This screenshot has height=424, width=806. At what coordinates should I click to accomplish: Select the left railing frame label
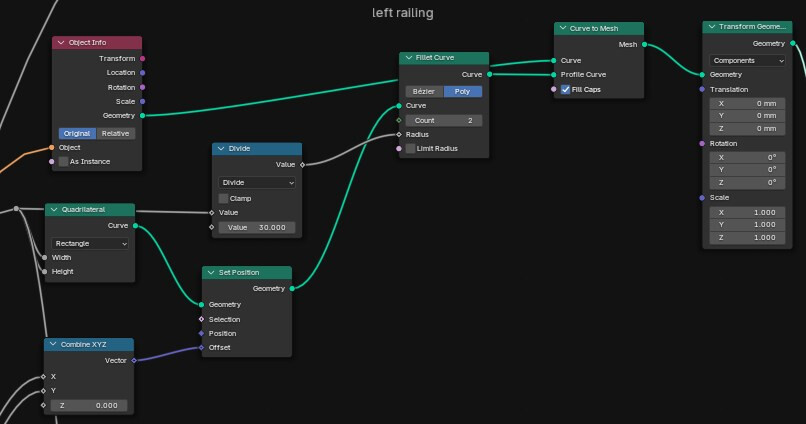coord(402,13)
